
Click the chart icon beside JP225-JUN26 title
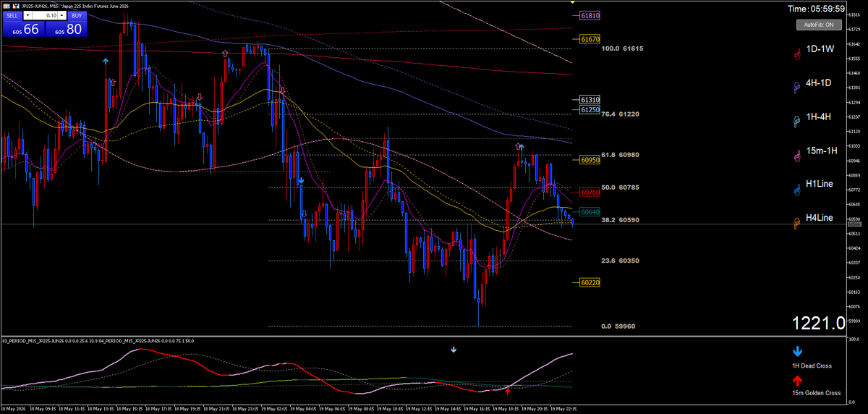15,6
